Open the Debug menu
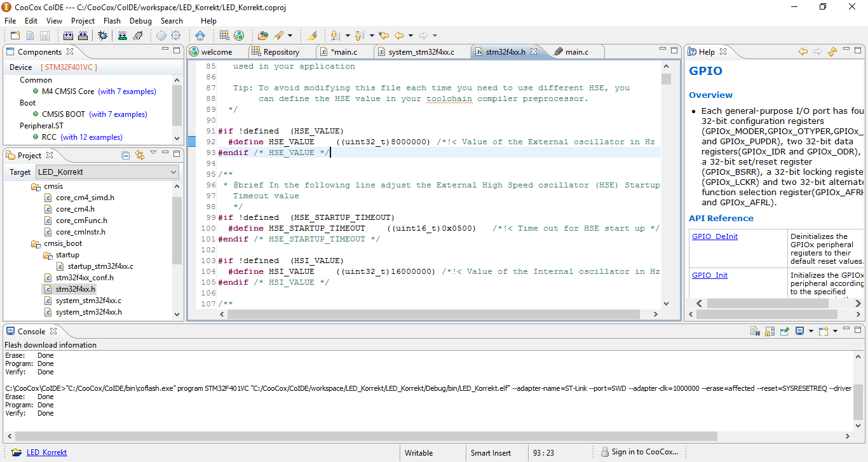868x462 pixels. click(140, 20)
